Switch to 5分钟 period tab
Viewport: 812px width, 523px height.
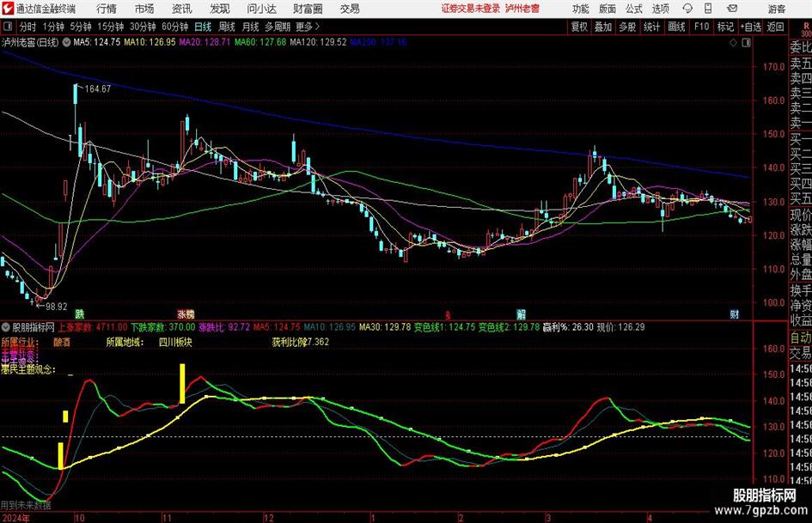point(80,27)
